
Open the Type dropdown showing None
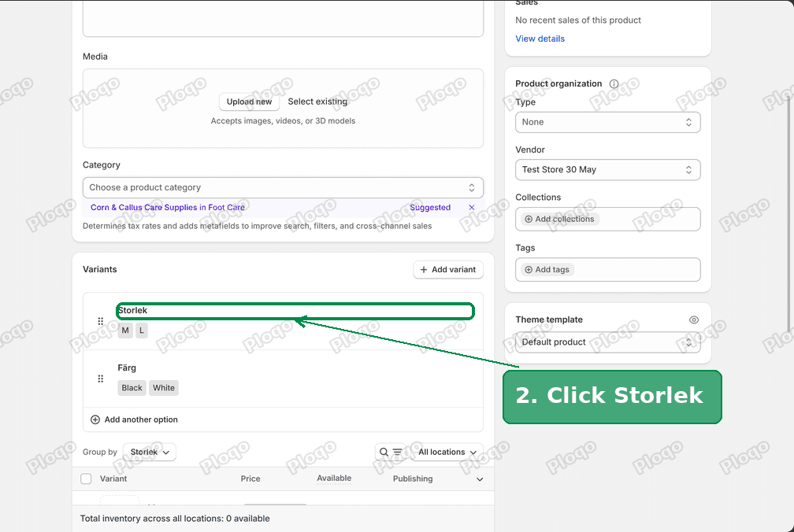pyautogui.click(x=607, y=123)
